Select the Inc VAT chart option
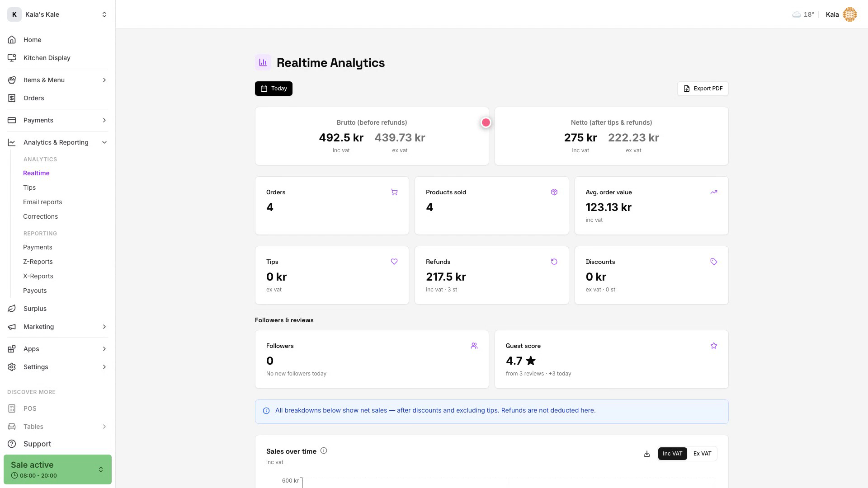The height and width of the screenshot is (488, 868). click(672, 454)
